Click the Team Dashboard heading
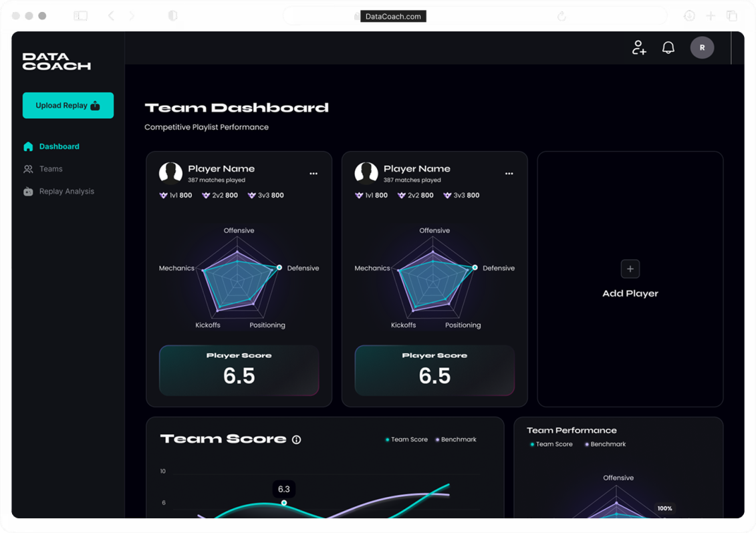This screenshot has width=756, height=533. tap(237, 108)
